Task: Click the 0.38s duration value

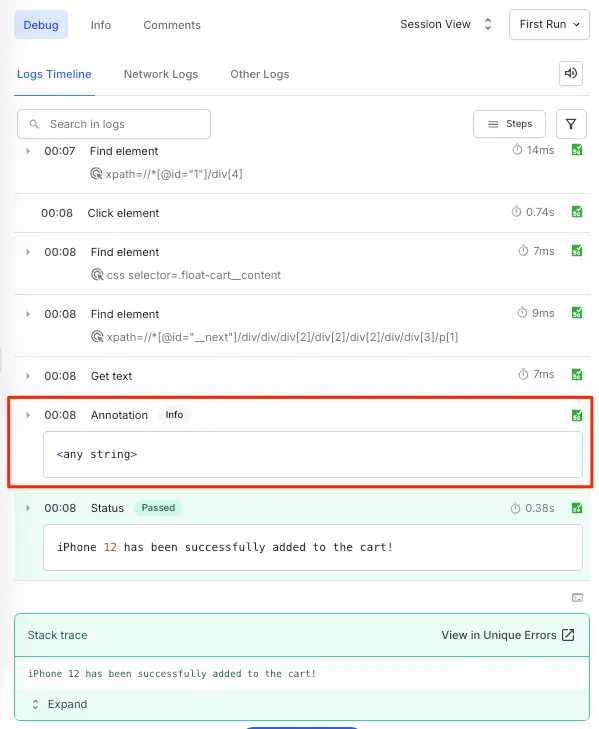Action: [539, 508]
